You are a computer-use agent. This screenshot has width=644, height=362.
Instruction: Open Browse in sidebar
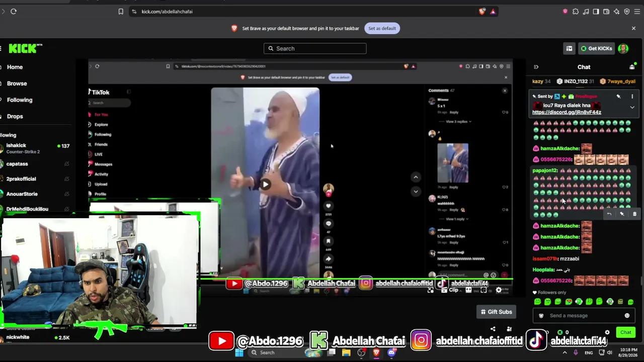click(x=17, y=83)
